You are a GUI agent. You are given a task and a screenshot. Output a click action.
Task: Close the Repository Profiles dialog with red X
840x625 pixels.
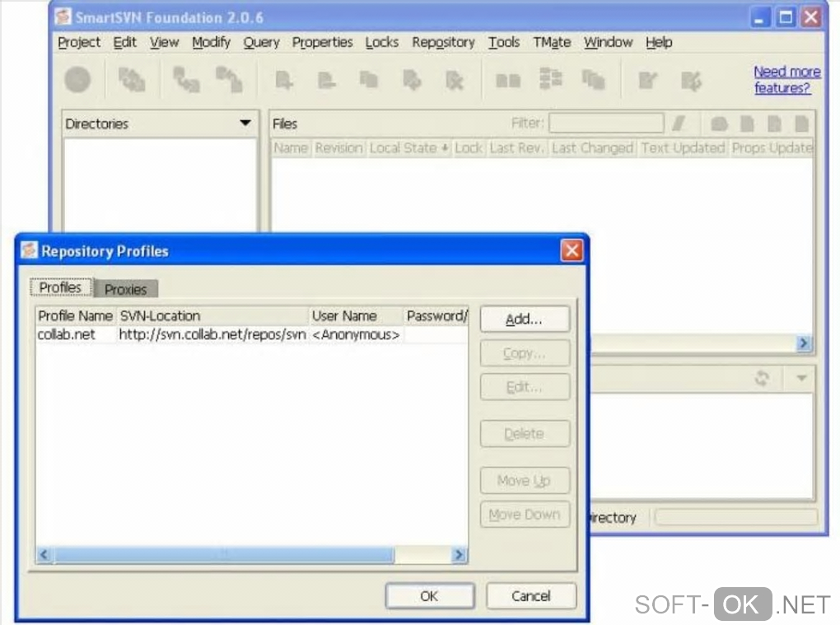[572, 250]
